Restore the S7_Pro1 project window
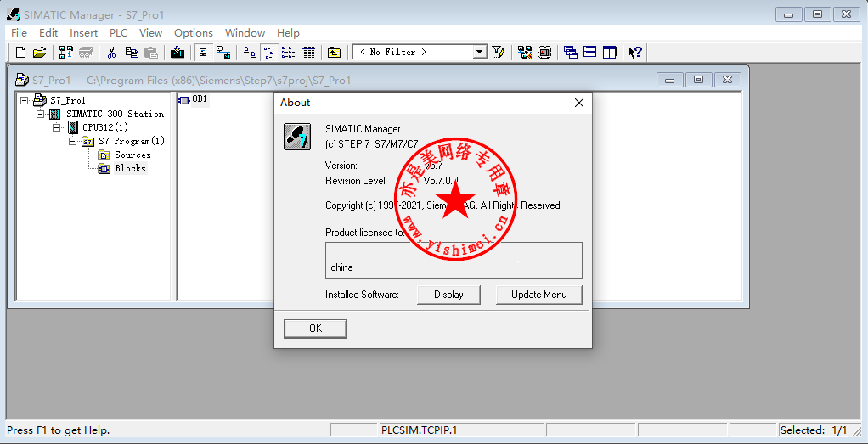The height and width of the screenshot is (444, 868). pos(699,80)
